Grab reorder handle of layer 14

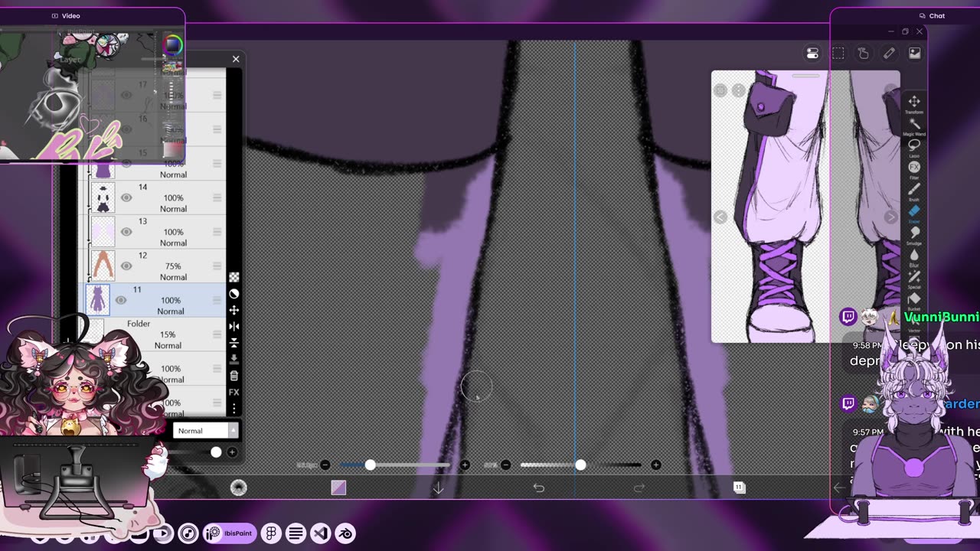(217, 197)
